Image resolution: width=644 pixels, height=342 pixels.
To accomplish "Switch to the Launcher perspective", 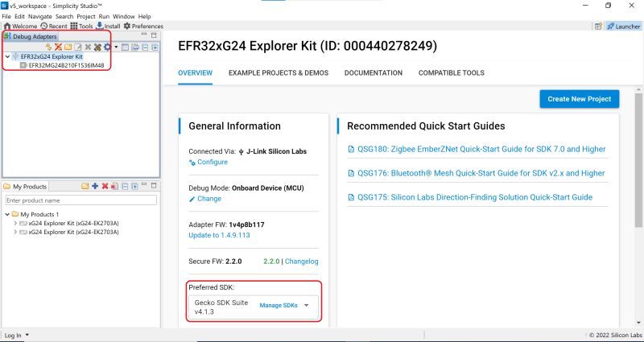I will coord(623,27).
